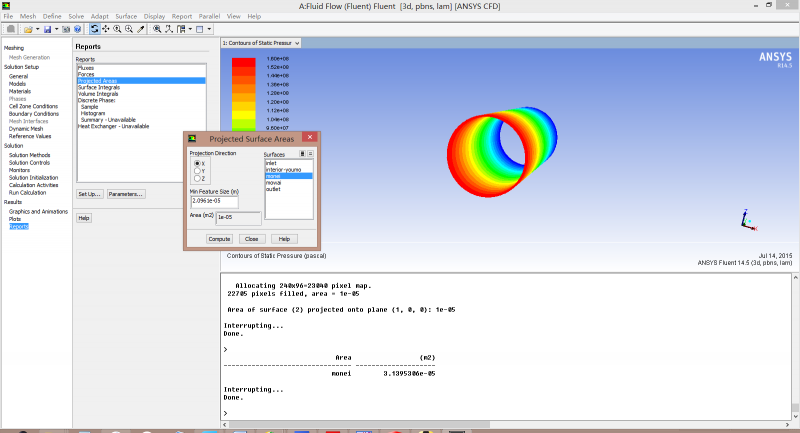Click the Fit to Window icon
This screenshot has width=800, height=433.
(157, 29)
